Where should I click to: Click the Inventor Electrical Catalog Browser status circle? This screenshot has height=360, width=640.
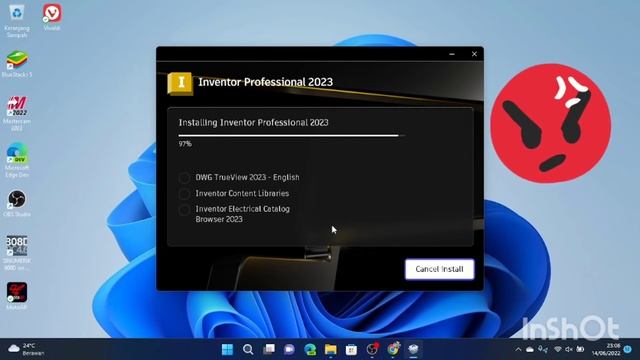pyautogui.click(x=184, y=210)
